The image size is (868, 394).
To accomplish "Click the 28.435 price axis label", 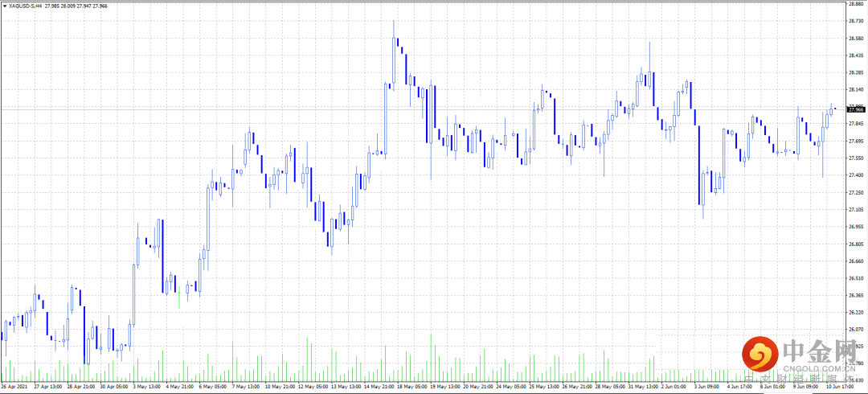I will [x=856, y=55].
